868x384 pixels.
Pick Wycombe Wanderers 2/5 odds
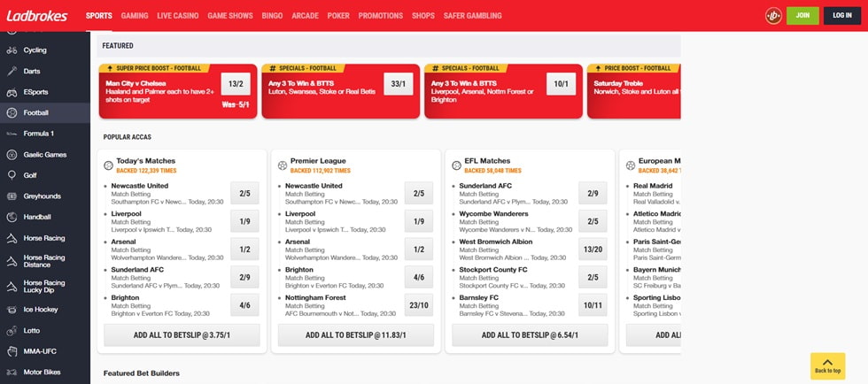[593, 221]
